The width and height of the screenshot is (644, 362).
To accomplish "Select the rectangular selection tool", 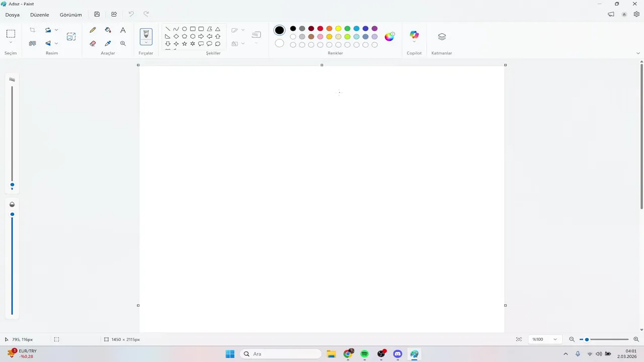I will click(x=11, y=34).
